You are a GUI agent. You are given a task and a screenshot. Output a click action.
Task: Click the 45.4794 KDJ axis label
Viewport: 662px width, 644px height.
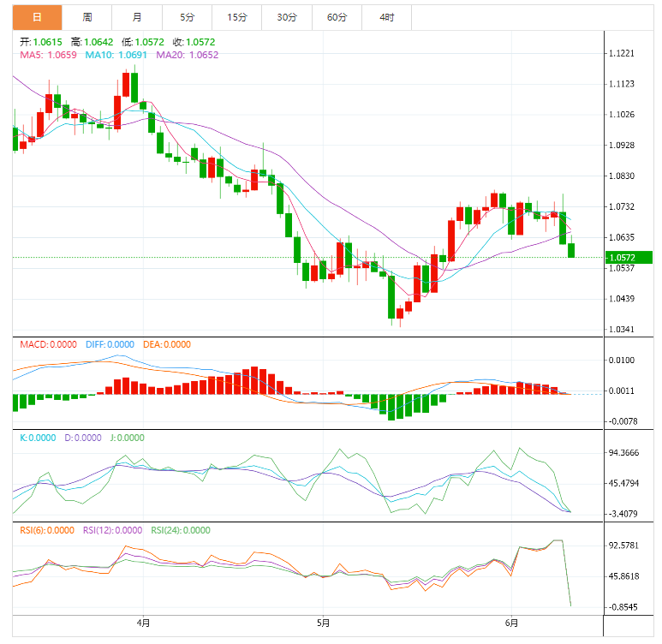click(x=623, y=483)
